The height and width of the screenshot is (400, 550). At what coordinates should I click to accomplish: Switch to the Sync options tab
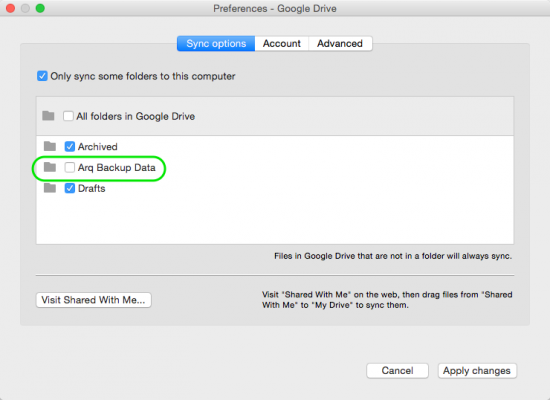click(216, 44)
